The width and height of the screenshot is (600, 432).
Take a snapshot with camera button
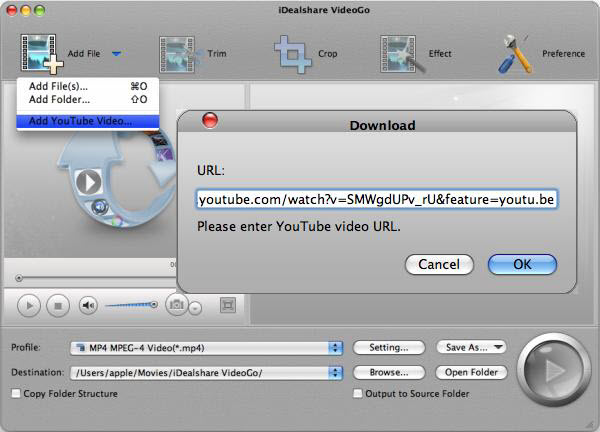[176, 304]
